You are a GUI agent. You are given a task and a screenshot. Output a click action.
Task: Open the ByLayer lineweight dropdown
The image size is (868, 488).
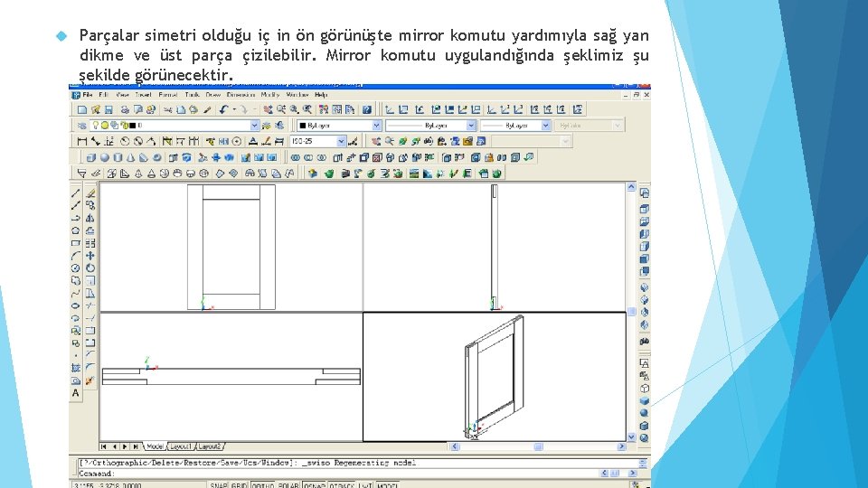click(x=546, y=126)
